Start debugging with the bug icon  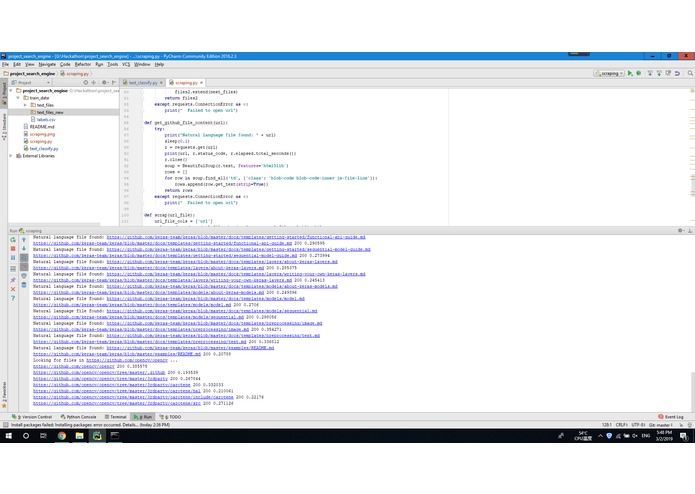point(639,74)
